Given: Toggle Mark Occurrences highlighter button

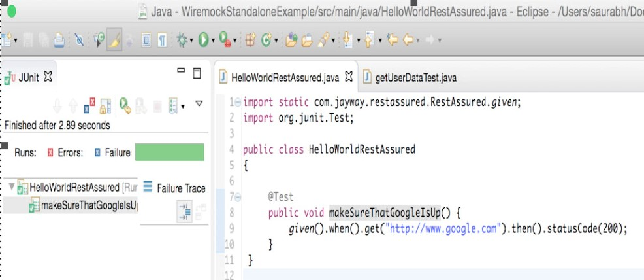Looking at the screenshot, I should pos(114,39).
